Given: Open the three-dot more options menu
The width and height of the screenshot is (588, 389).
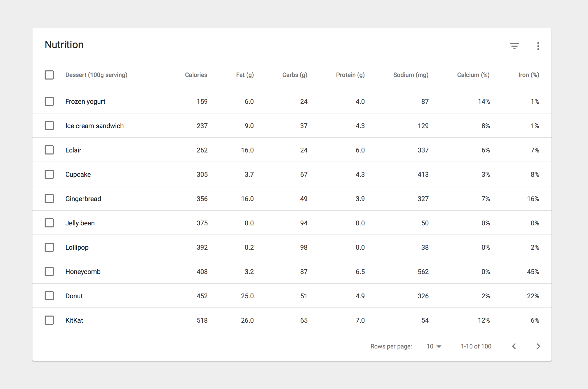Looking at the screenshot, I should pos(538,46).
